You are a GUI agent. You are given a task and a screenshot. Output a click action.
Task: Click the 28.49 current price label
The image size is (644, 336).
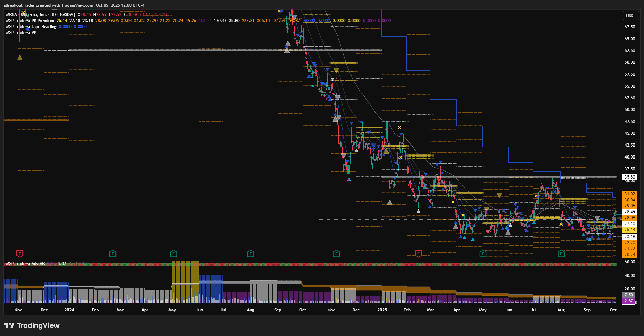pyautogui.click(x=630, y=212)
